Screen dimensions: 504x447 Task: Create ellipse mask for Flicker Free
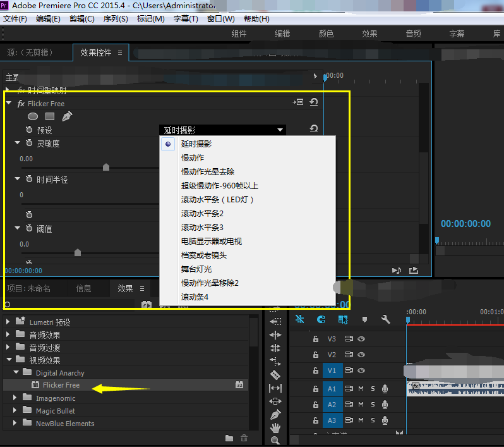33,116
